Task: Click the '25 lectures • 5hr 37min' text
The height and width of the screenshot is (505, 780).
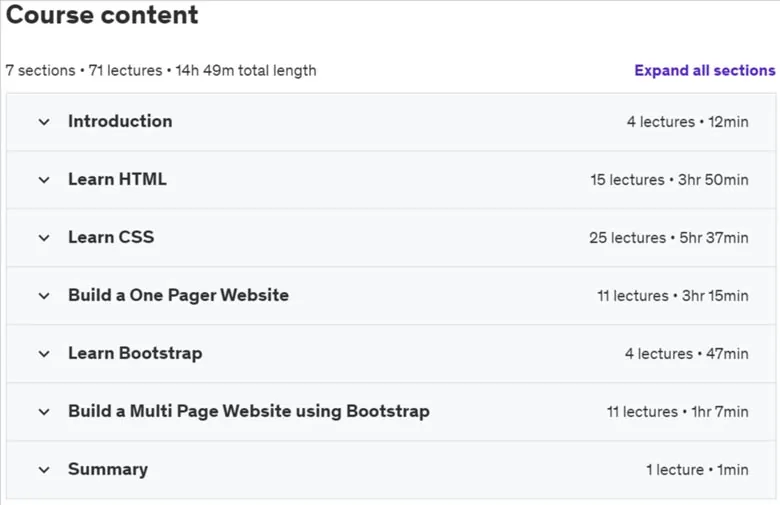Action: (669, 238)
